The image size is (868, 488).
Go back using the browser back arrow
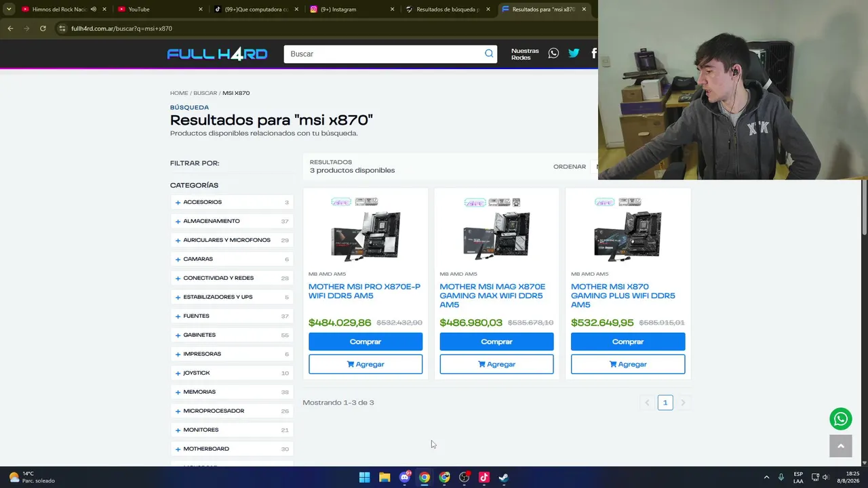(x=10, y=28)
